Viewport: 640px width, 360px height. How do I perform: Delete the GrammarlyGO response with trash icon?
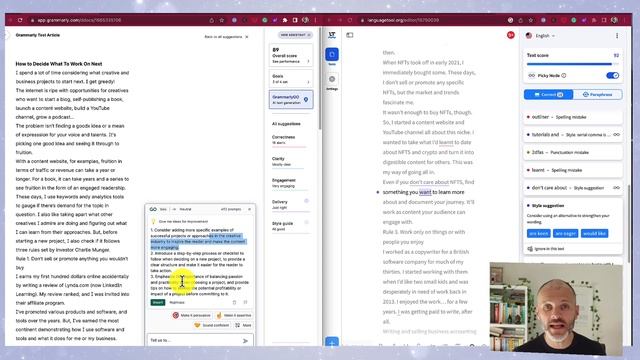pyautogui.click(x=234, y=302)
